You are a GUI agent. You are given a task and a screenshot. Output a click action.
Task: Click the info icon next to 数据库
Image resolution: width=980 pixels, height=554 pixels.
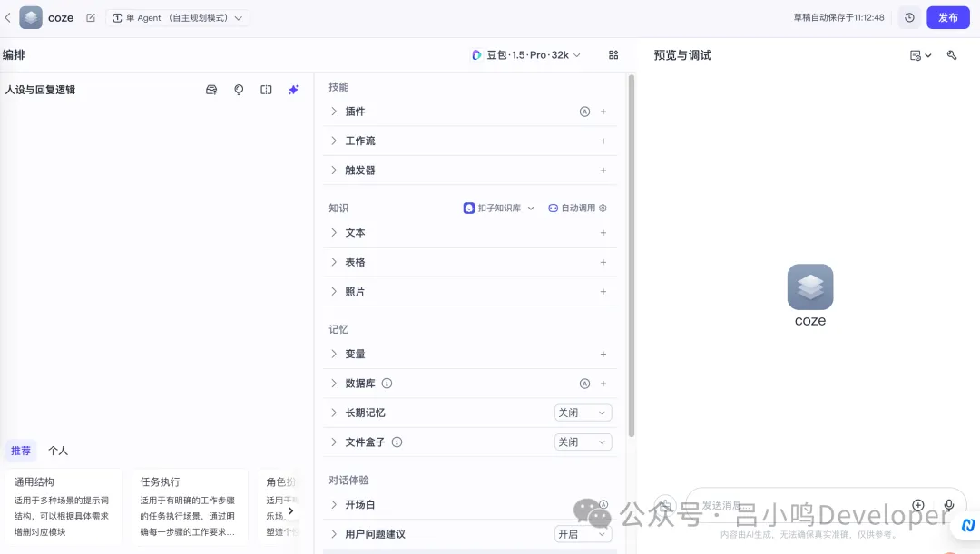click(x=387, y=384)
